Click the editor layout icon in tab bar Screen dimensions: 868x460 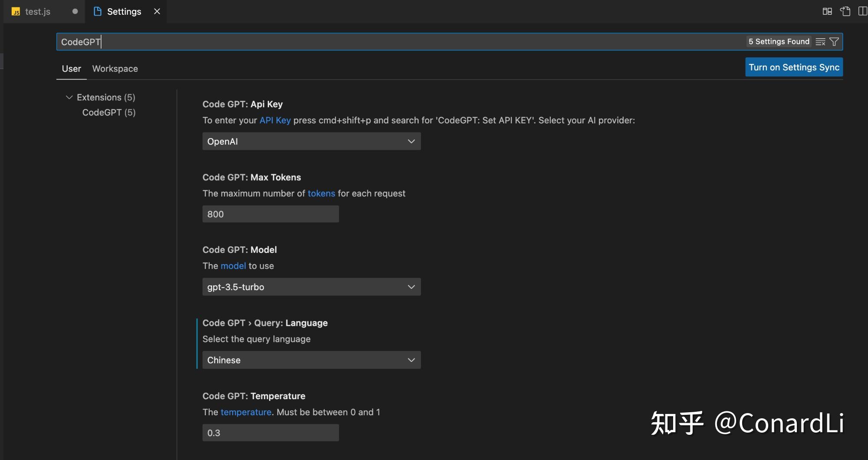(x=827, y=11)
